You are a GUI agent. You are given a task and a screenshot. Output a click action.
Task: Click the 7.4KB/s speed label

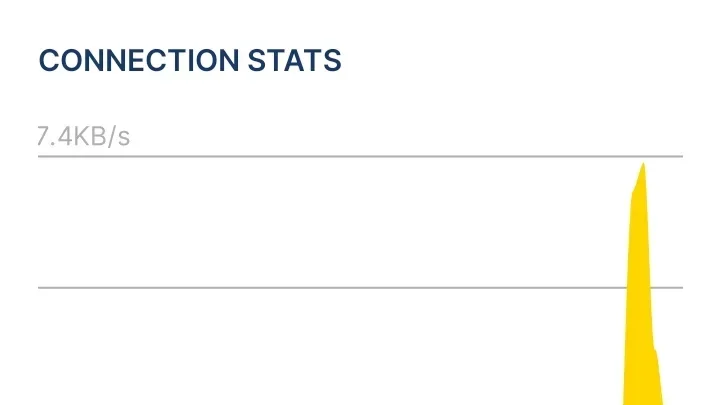[x=84, y=136]
